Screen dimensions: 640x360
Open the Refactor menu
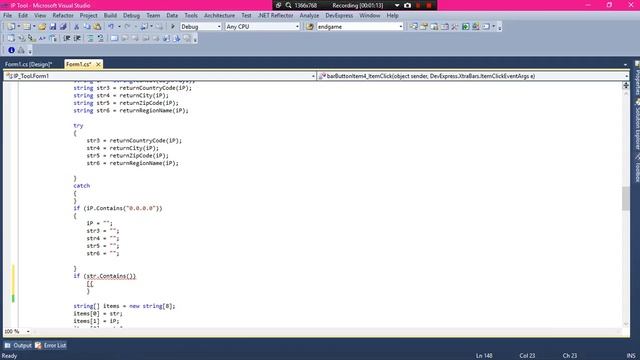click(x=63, y=16)
